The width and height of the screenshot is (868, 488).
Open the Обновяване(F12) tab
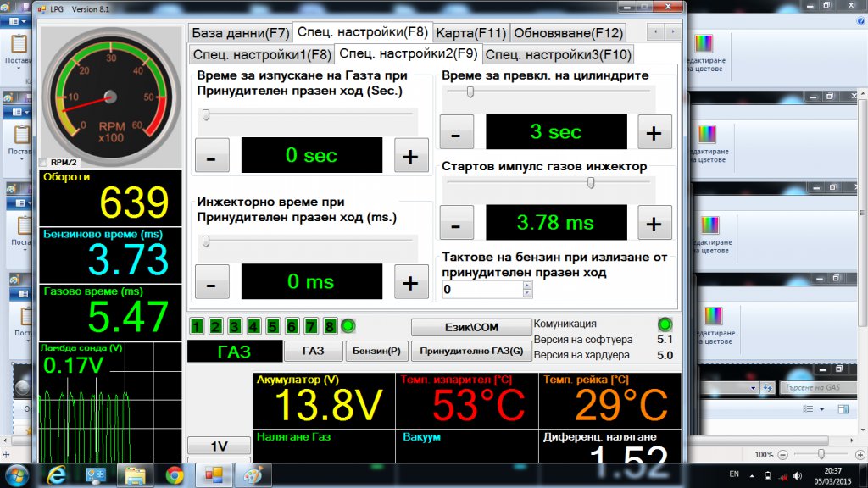tap(568, 33)
